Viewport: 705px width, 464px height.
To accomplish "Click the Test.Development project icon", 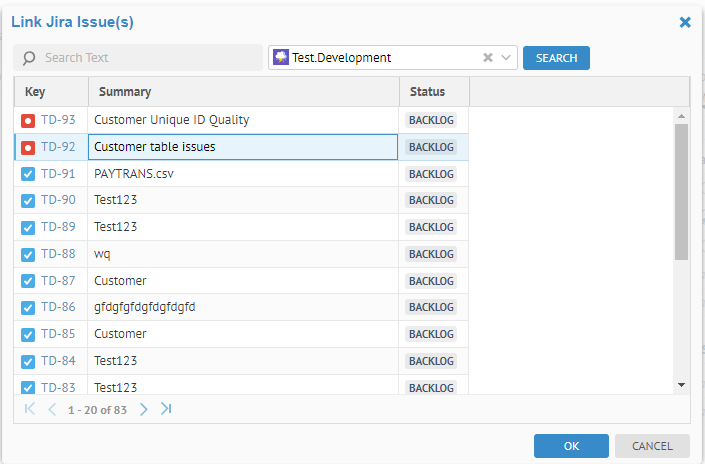I will point(281,58).
